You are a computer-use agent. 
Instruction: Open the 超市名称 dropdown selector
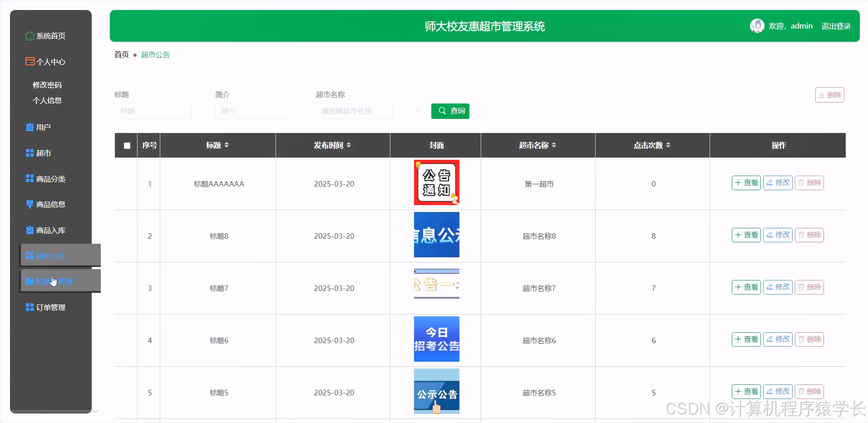354,111
